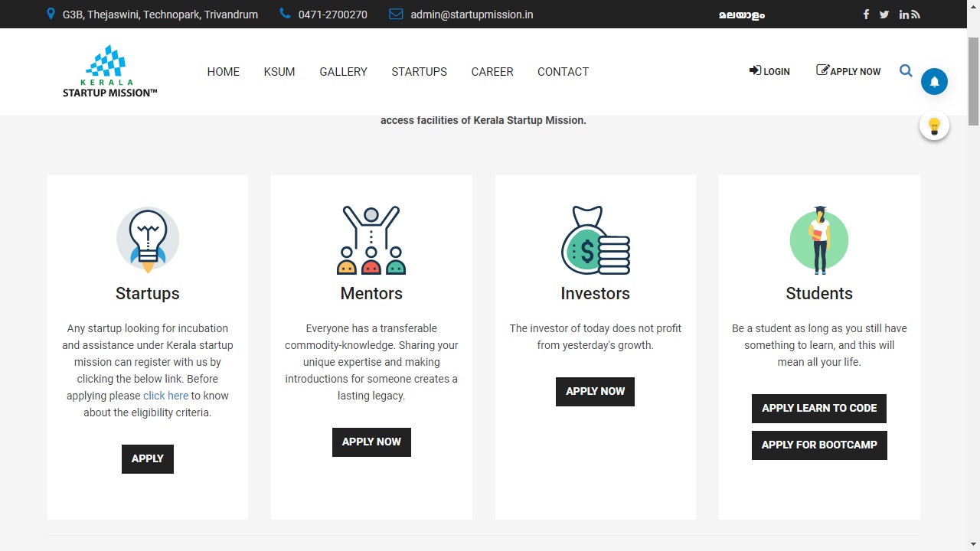
Task: Click the Kerala Startup Mission logo
Action: [109, 70]
